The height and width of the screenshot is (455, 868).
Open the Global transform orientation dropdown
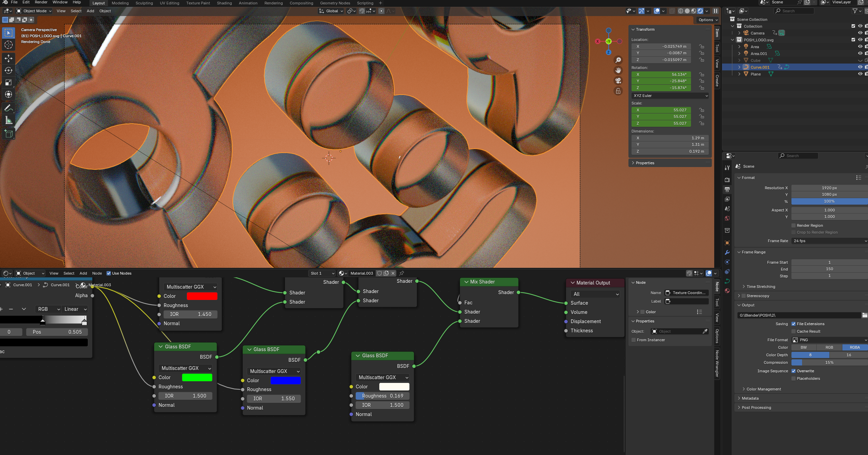point(331,11)
